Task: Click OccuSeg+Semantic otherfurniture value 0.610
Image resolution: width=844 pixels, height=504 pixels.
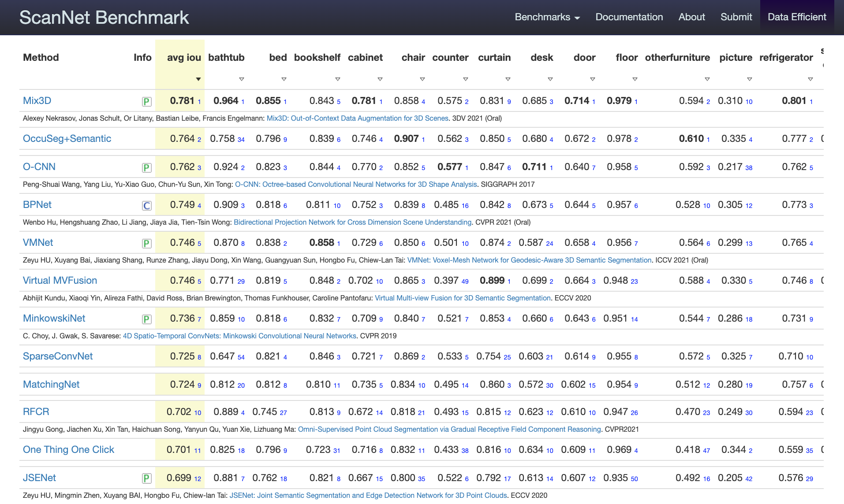Action: coord(691,138)
